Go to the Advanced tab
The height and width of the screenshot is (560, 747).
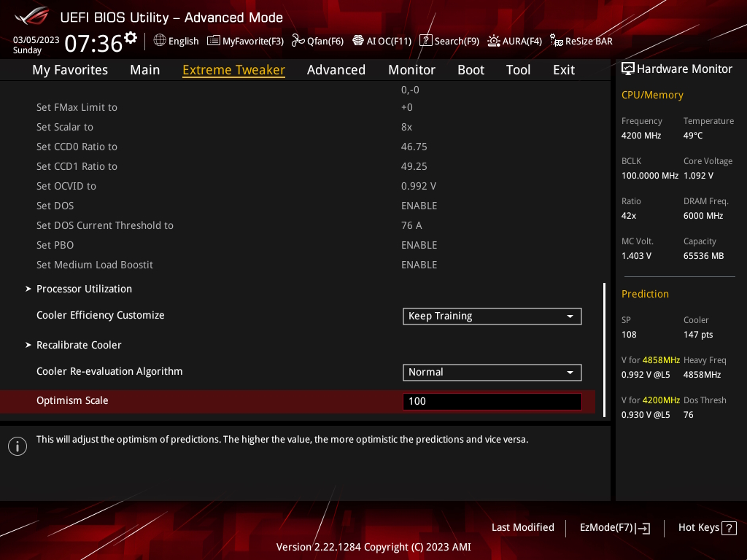pyautogui.click(x=336, y=69)
